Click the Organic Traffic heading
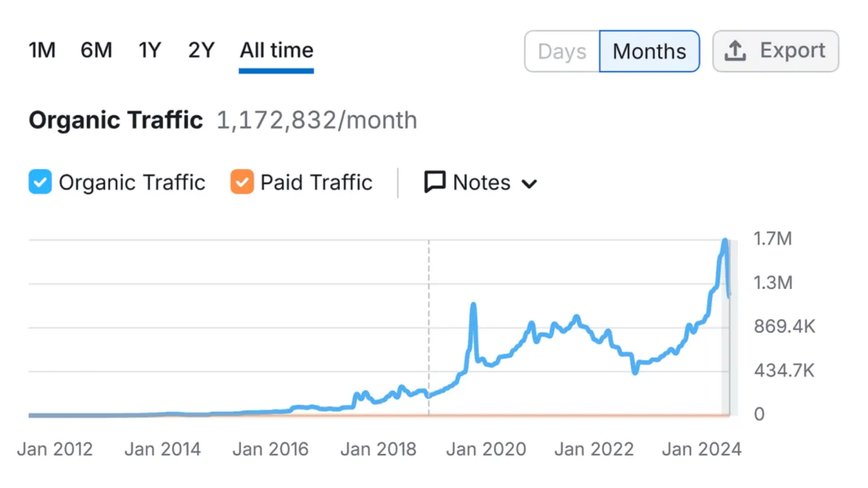This screenshot has width=868, height=488. tap(116, 120)
